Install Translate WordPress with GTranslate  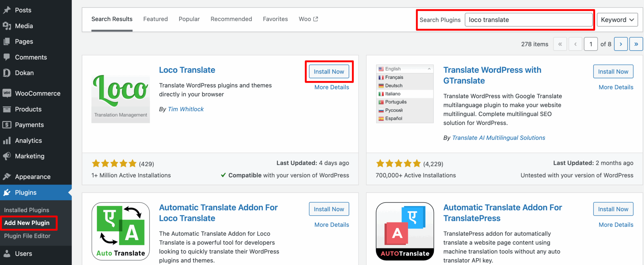[613, 72]
